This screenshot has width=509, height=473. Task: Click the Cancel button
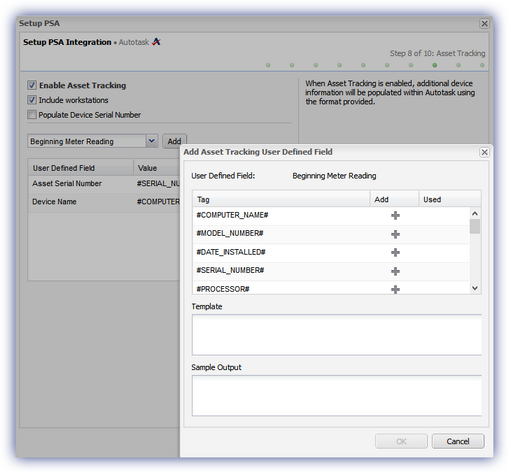point(458,441)
